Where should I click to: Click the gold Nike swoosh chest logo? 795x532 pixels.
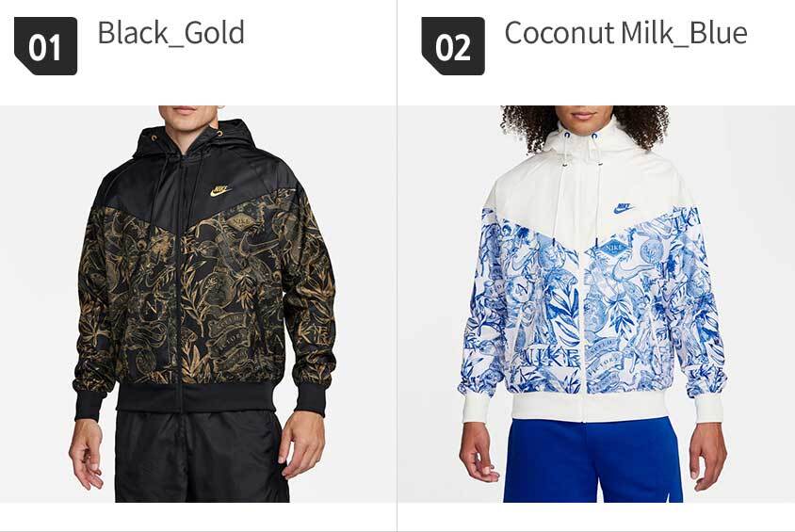pos(220,190)
